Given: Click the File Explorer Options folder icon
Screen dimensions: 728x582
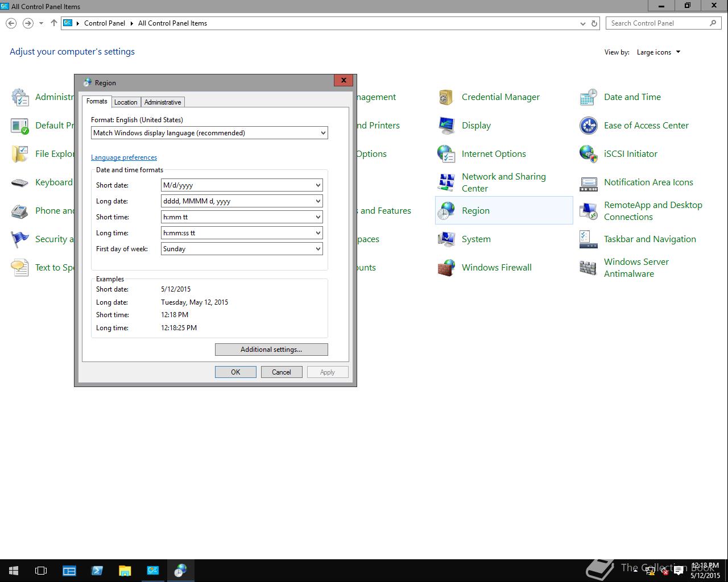Looking at the screenshot, I should [x=20, y=154].
